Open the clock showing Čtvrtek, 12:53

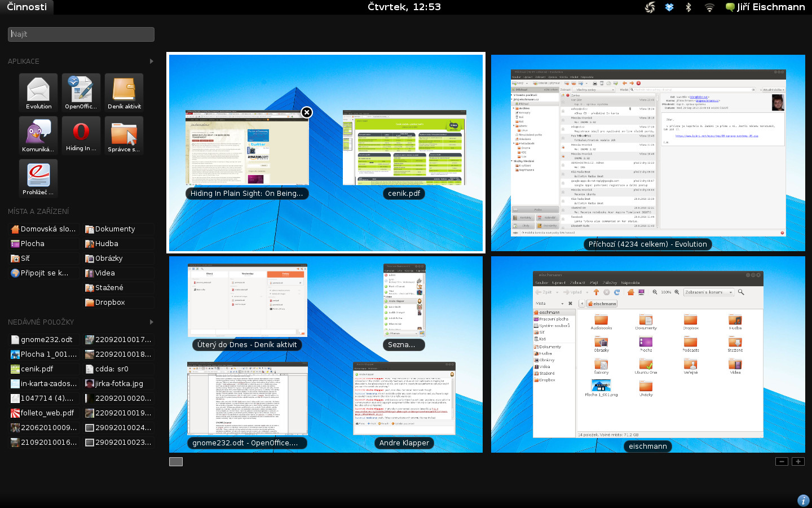click(404, 7)
